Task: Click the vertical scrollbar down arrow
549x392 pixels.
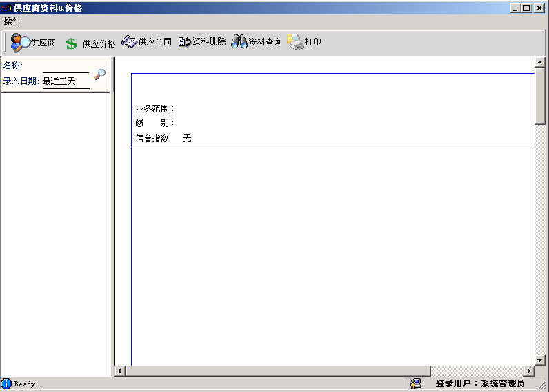Action: (x=539, y=360)
